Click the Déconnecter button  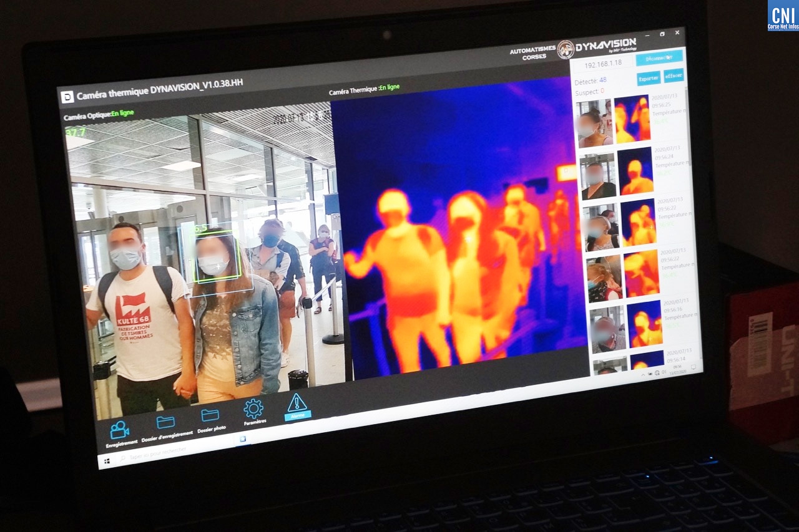659,57
